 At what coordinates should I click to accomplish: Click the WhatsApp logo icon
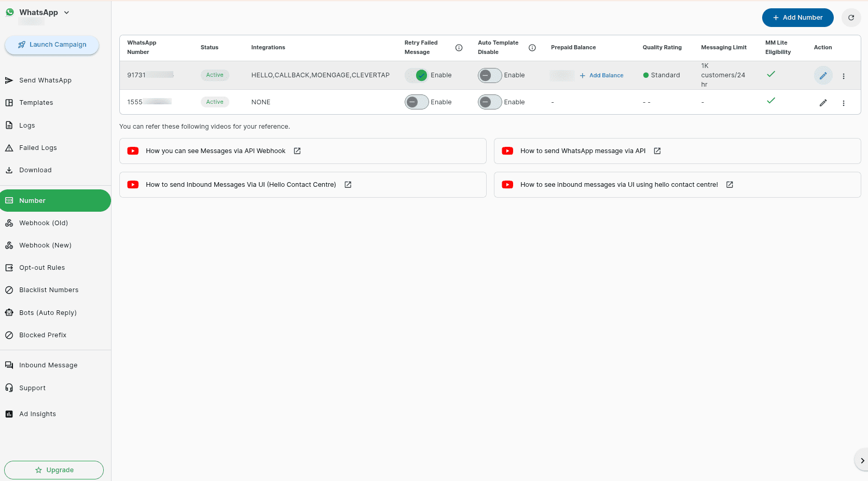(10, 12)
